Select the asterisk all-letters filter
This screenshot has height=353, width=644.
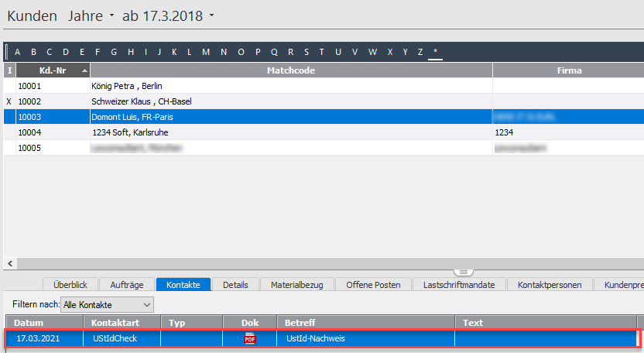point(436,52)
